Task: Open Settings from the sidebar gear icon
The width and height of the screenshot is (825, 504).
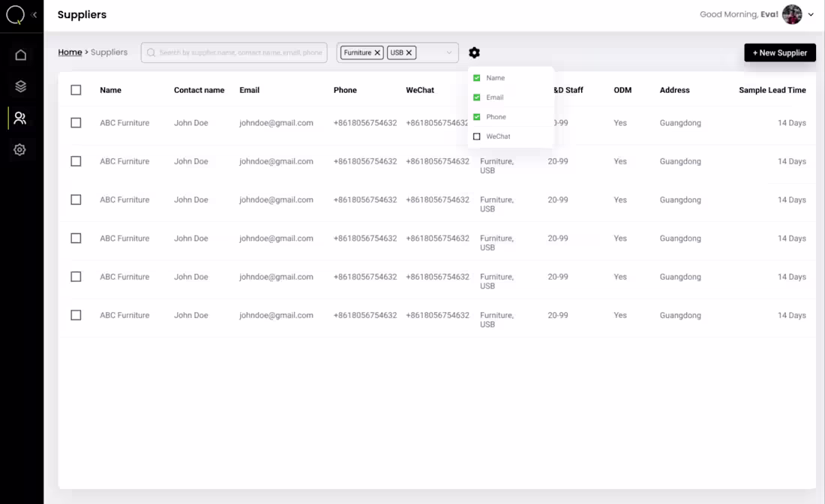Action: pyautogui.click(x=21, y=149)
